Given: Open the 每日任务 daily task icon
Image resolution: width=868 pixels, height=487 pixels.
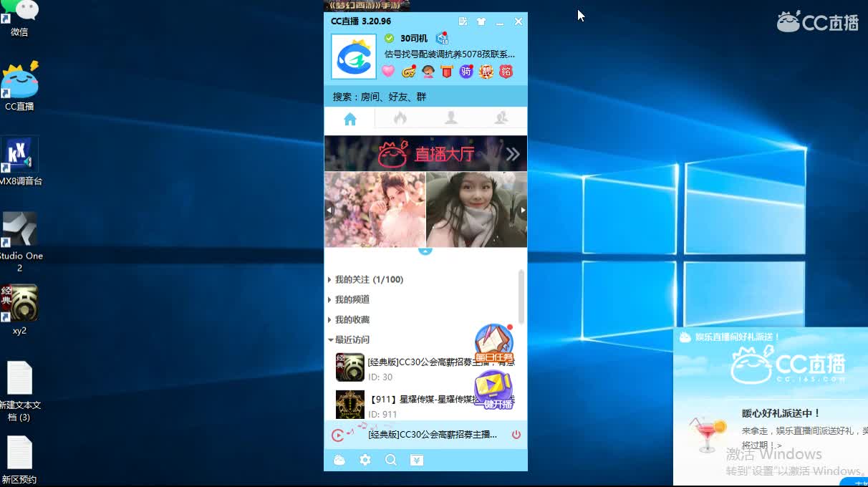Looking at the screenshot, I should [494, 344].
